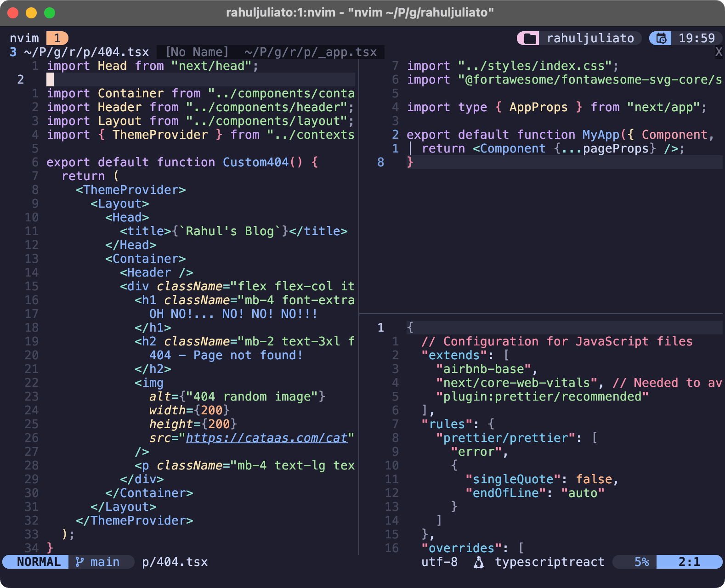Click the "overrides" key
Viewport: 725px width, 588px height.
pos(462,548)
